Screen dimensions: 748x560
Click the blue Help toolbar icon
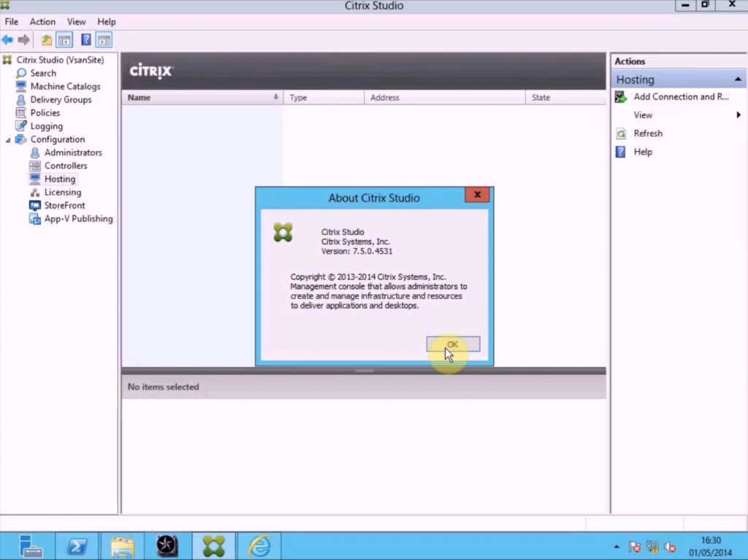click(x=86, y=40)
